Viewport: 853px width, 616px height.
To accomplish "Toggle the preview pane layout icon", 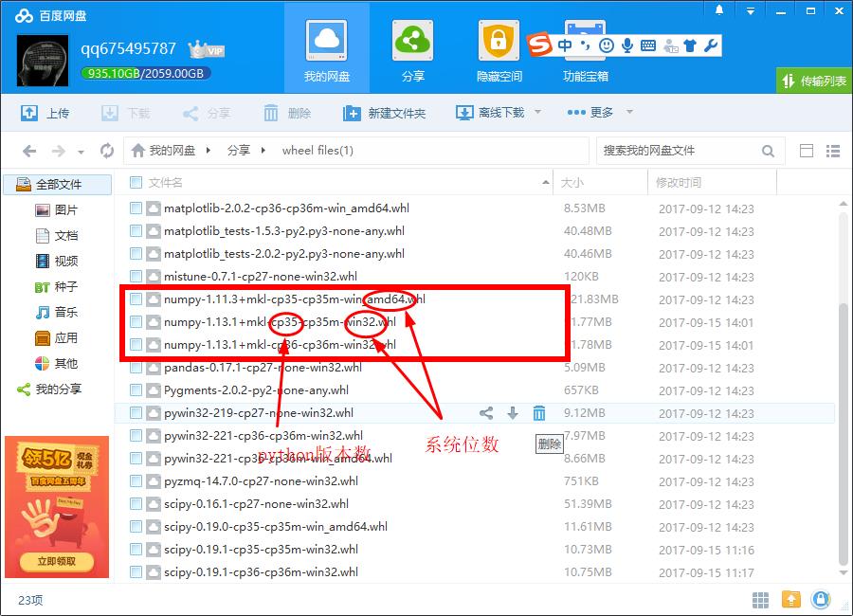I will click(x=807, y=151).
